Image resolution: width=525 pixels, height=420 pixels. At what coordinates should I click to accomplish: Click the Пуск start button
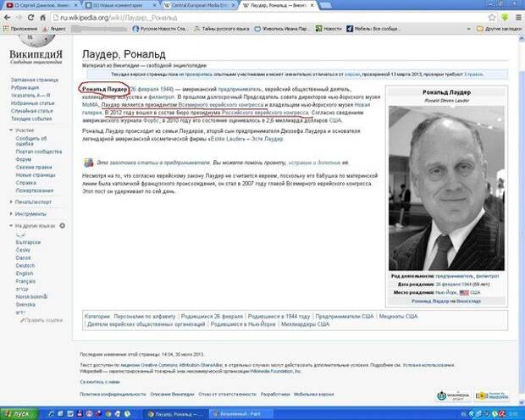[x=19, y=414]
